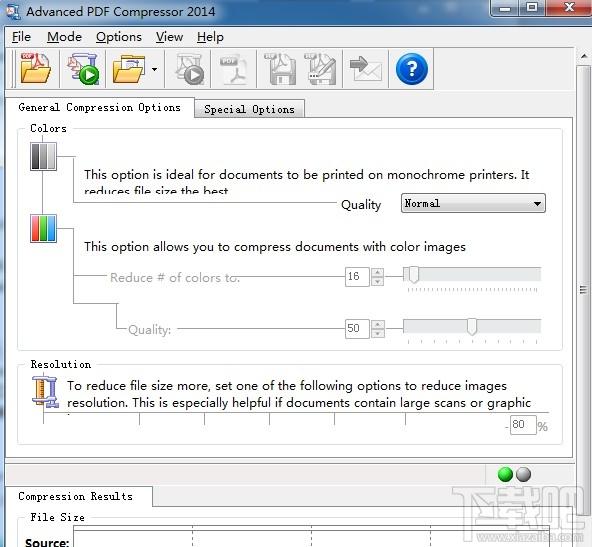
Task: Increase the reduce colors spinner up arrow
Action: tap(378, 272)
